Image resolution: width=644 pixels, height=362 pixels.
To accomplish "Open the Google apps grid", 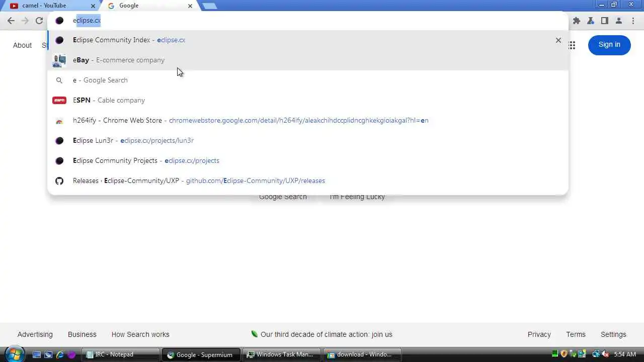I will (572, 45).
